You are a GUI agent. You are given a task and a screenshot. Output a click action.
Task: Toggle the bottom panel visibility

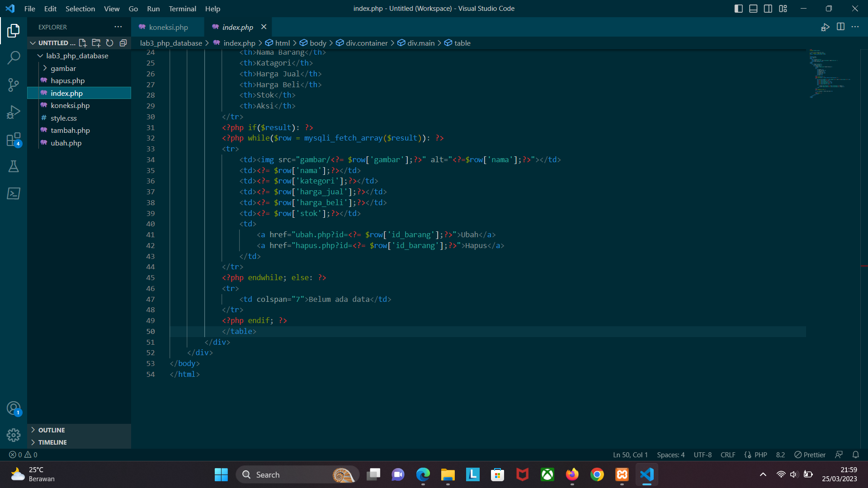[x=753, y=8]
